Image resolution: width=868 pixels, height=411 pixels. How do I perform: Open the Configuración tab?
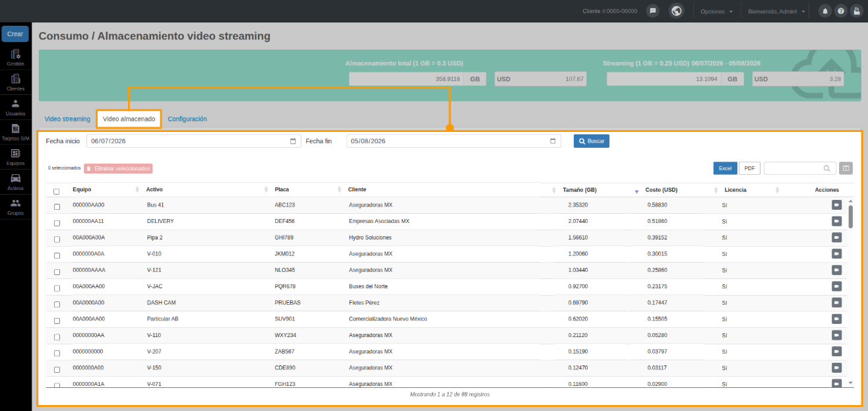click(187, 119)
